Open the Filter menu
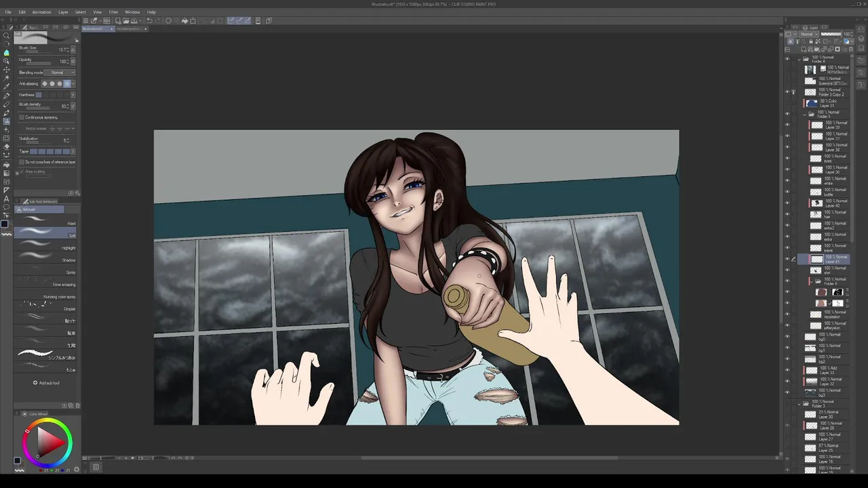The width and height of the screenshot is (868, 488). coord(113,12)
